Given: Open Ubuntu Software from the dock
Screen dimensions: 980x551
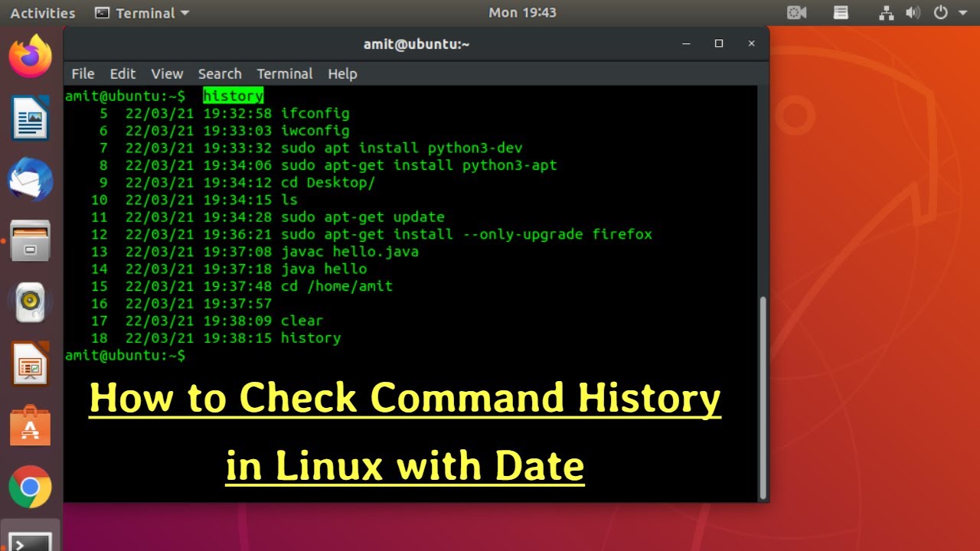Looking at the screenshot, I should (x=31, y=425).
